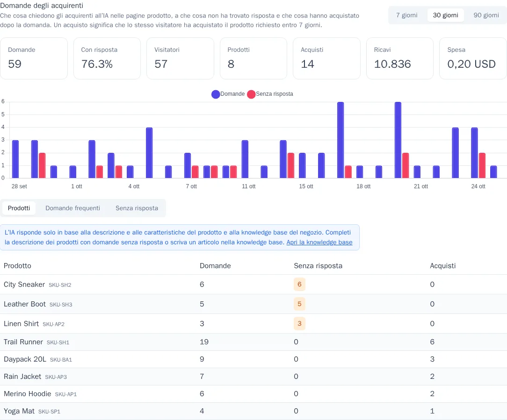Click the Ricavi card showing 10.836
This screenshot has height=420, width=507.
pyautogui.click(x=399, y=58)
